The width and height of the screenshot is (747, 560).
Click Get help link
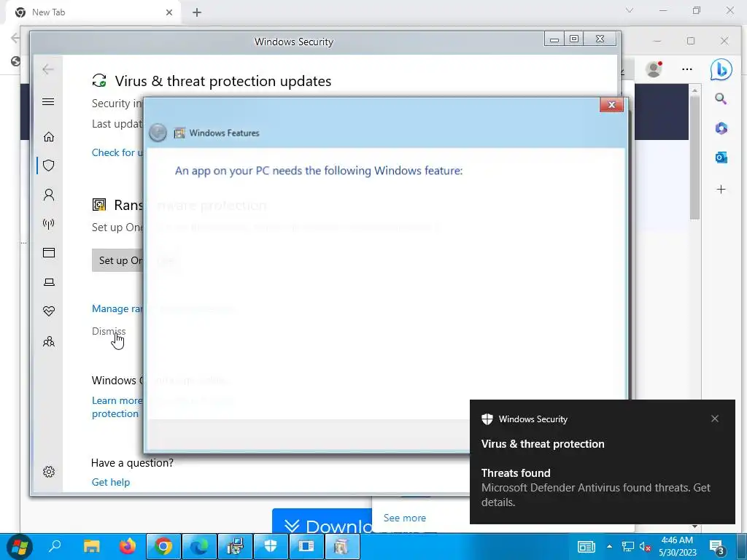(111, 482)
